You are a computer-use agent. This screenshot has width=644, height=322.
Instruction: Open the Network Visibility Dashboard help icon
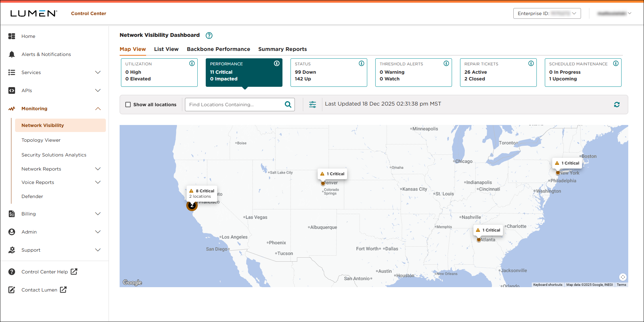coord(209,35)
